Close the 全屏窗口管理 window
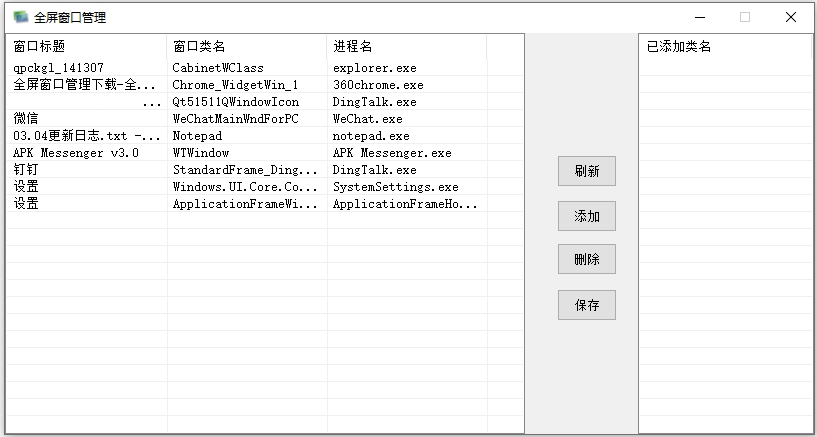 point(791,17)
